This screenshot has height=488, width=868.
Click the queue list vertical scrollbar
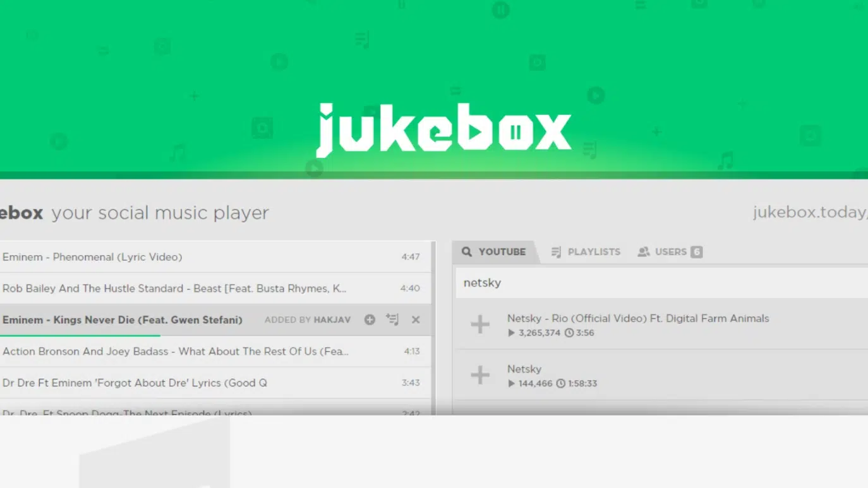click(x=433, y=316)
